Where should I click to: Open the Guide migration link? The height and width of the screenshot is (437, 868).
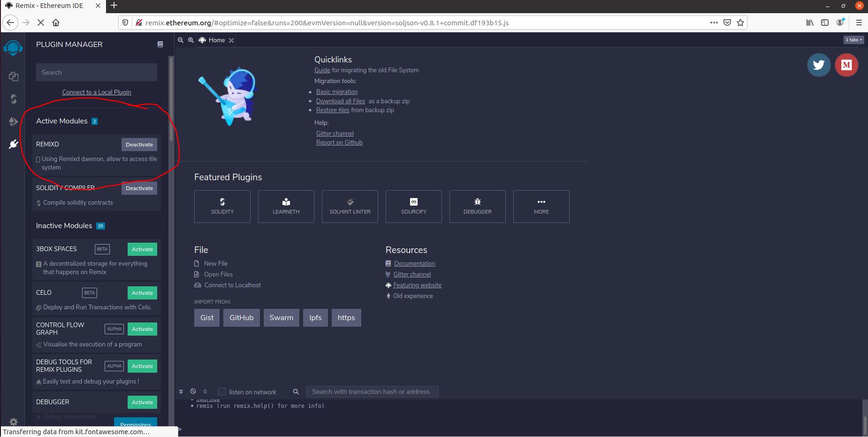(x=322, y=70)
